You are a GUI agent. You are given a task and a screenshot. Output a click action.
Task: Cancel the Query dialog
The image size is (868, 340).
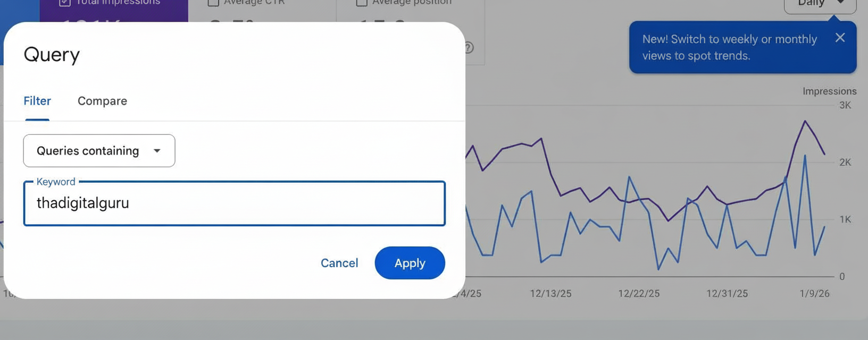(x=339, y=262)
